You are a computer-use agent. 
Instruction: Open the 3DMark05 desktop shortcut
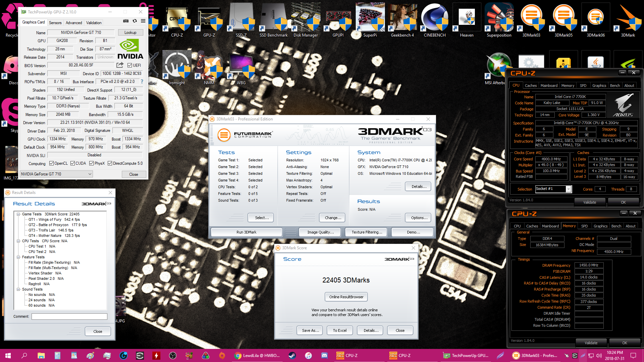point(563,20)
